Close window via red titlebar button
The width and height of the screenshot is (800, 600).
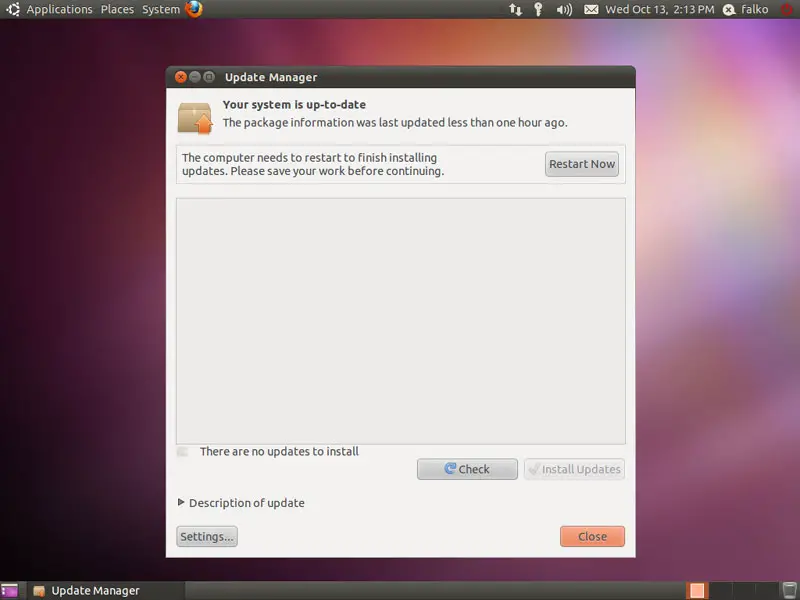point(181,77)
